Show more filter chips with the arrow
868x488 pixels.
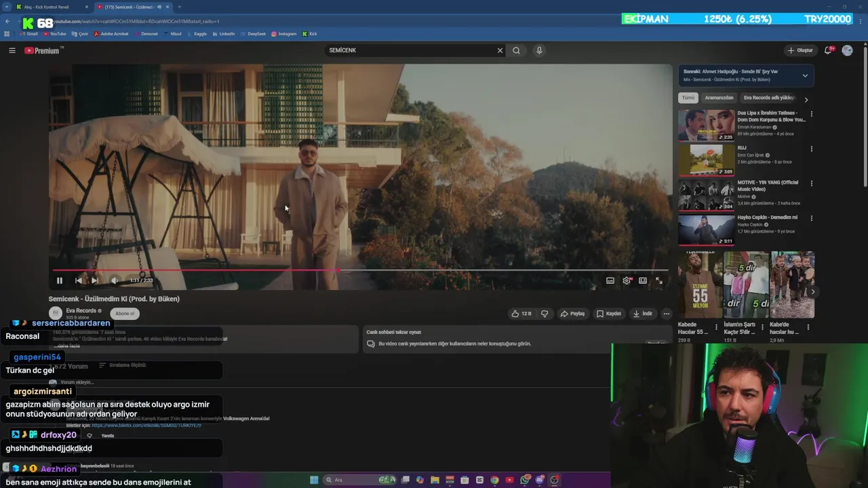click(x=806, y=100)
